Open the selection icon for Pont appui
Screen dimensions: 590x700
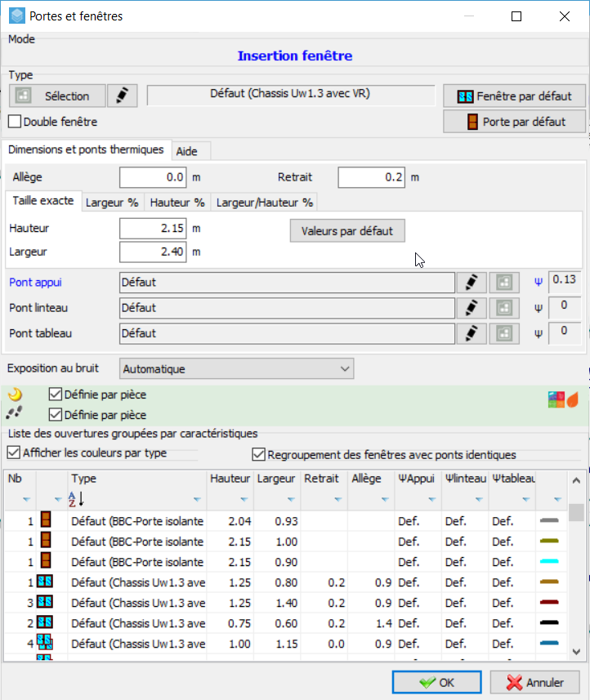[x=504, y=283]
